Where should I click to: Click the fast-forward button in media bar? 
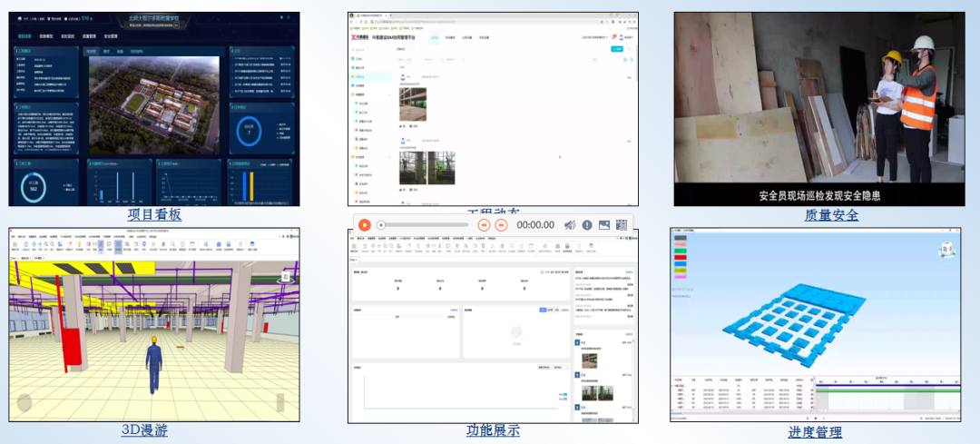(x=501, y=224)
